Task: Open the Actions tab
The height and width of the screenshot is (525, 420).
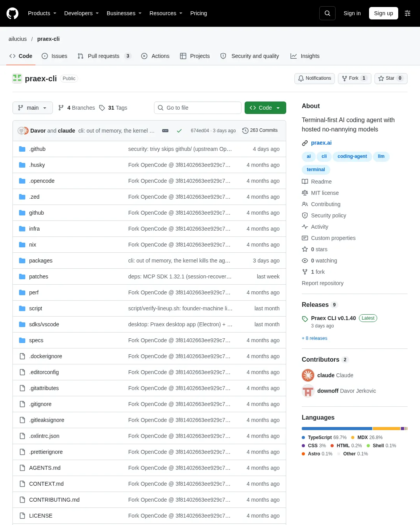Action: (x=155, y=56)
